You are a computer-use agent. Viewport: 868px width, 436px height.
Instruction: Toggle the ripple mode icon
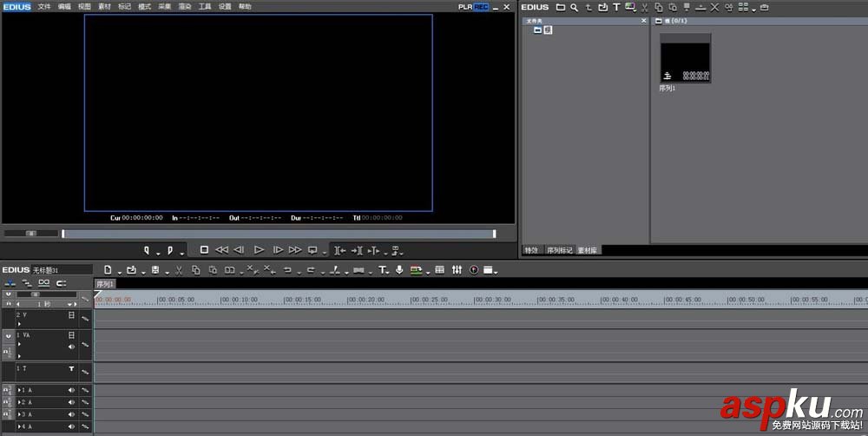pyautogui.click(x=27, y=283)
